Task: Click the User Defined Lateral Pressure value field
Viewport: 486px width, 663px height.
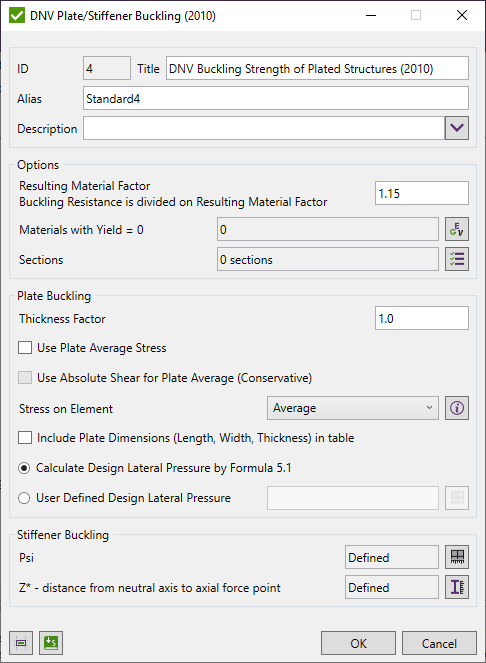Action: pyautogui.click(x=353, y=498)
